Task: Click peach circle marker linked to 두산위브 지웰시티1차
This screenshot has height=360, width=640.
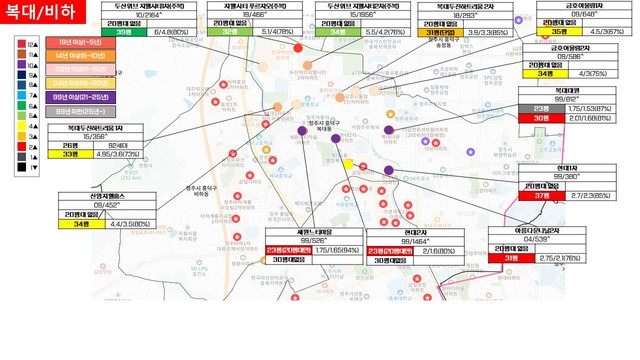Action: coord(262,67)
